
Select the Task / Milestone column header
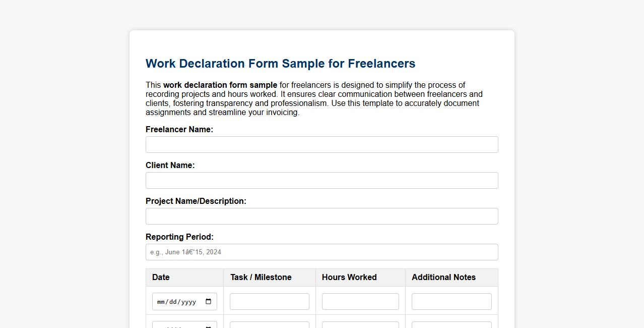click(260, 277)
